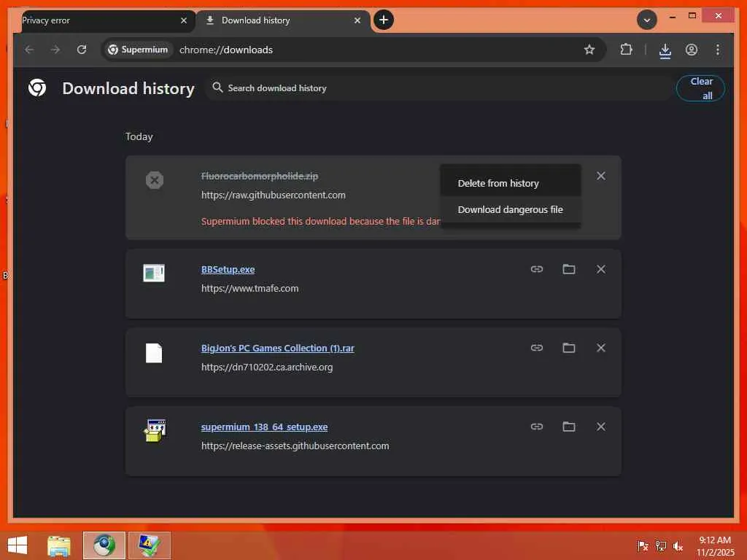This screenshot has width=747, height=560.
Task: Close the Download history tab
Action: [x=357, y=20]
